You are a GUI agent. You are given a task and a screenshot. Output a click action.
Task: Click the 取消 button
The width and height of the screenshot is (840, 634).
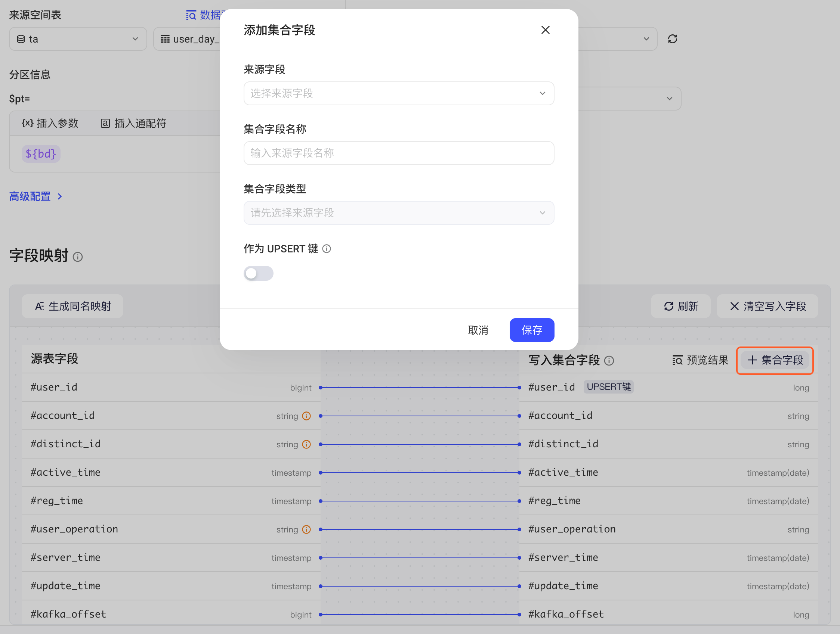point(478,330)
